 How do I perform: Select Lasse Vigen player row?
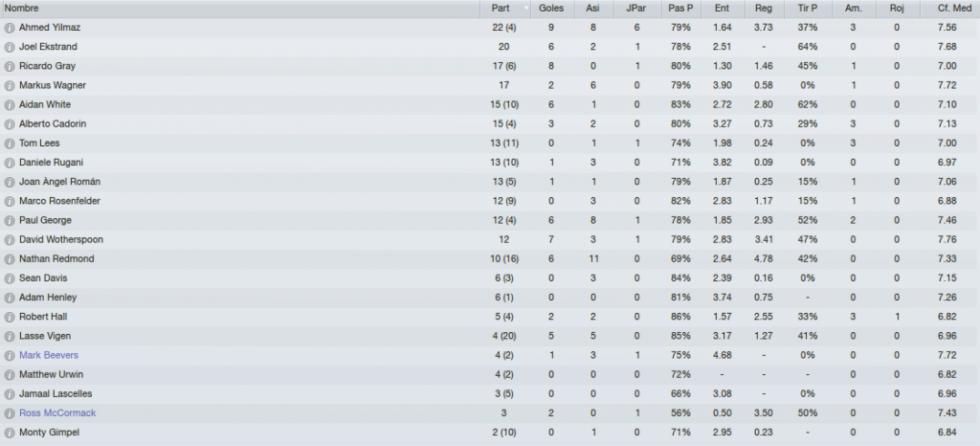coord(490,336)
